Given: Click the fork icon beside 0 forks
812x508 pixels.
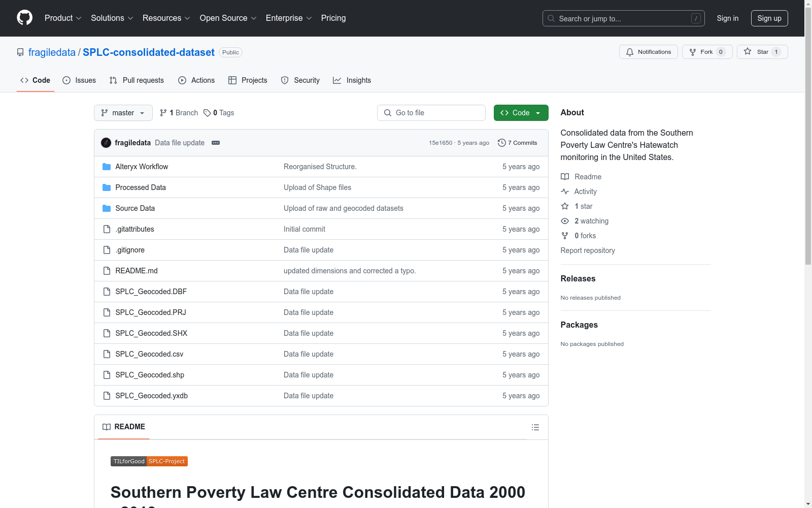Looking at the screenshot, I should click(x=565, y=236).
